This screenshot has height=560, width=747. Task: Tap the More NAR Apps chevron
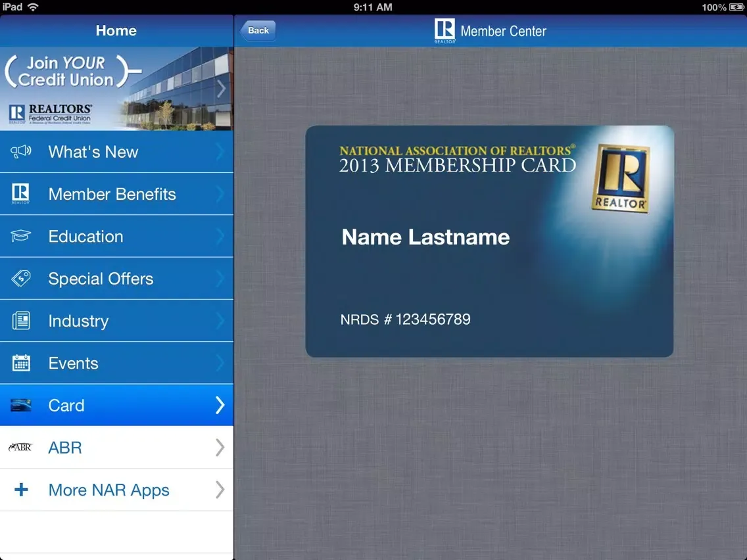pyautogui.click(x=220, y=490)
